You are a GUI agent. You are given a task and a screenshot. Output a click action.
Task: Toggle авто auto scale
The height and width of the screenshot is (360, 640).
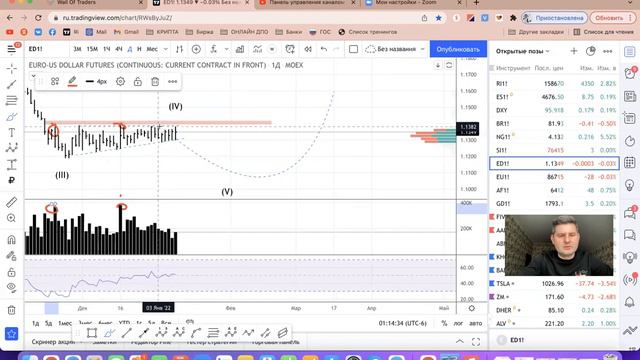(x=476, y=323)
